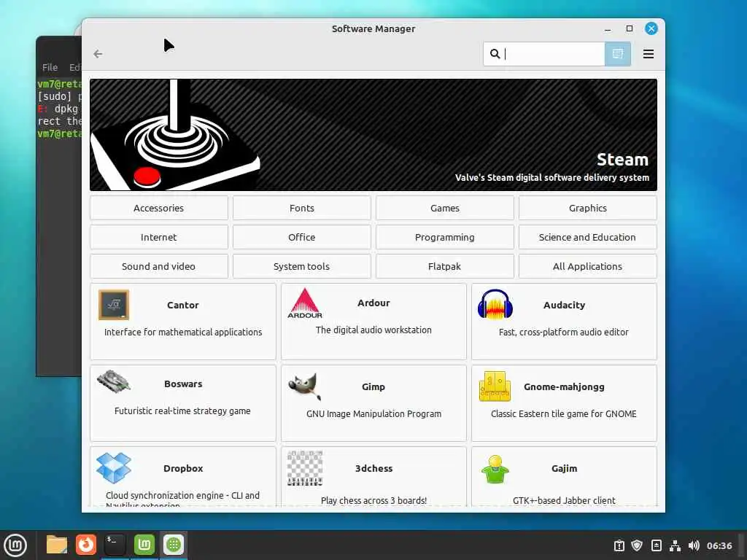Click the Dropbox box icon
This screenshot has height=560, width=747.
tap(113, 468)
